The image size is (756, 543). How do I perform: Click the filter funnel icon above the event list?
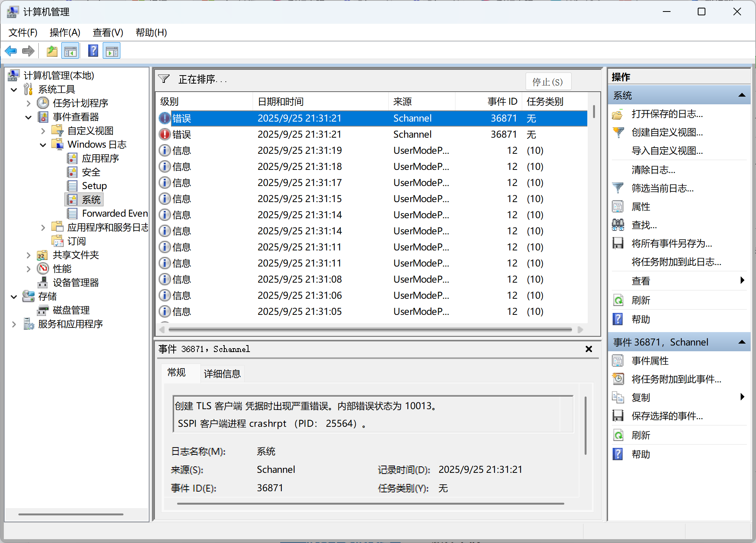(164, 79)
